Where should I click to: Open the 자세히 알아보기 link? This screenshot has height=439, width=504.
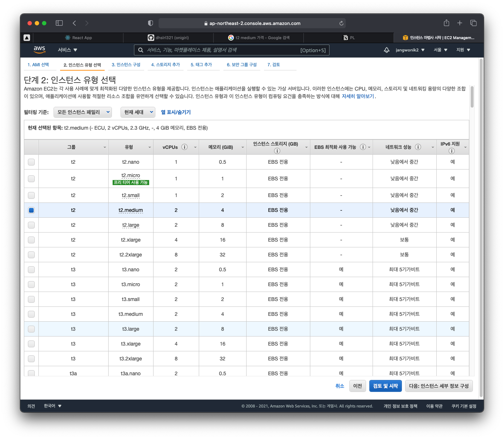tap(358, 96)
